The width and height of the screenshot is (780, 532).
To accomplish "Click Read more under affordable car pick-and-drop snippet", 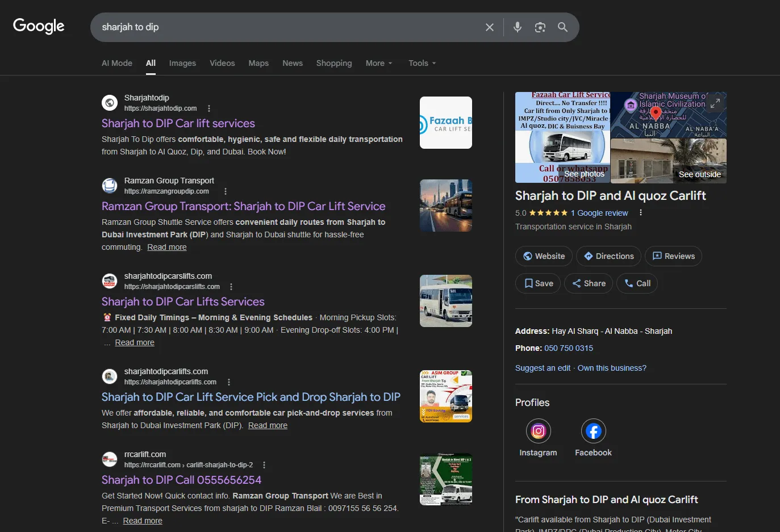I will pyautogui.click(x=268, y=425).
